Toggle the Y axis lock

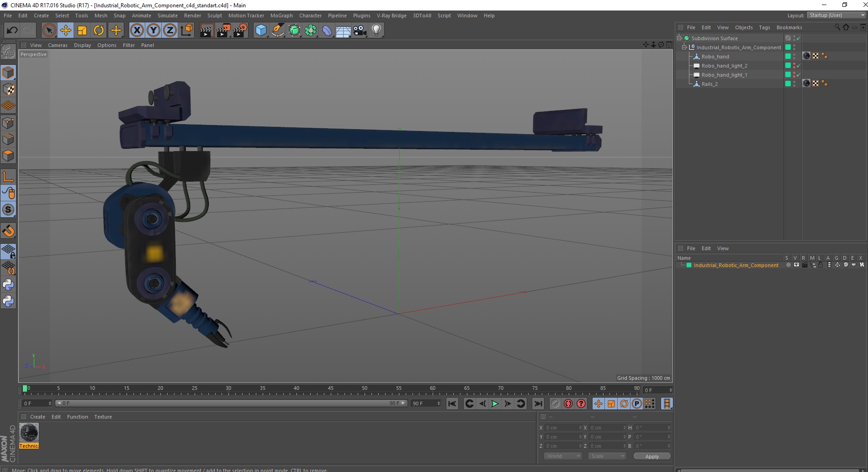(153, 31)
